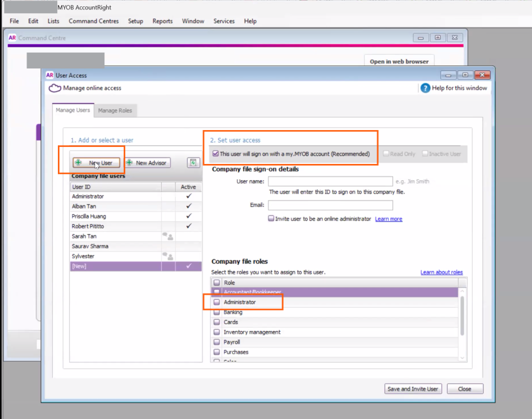Image resolution: width=532 pixels, height=419 pixels.
Task: Select user Priscilla Huang
Action: 136,216
